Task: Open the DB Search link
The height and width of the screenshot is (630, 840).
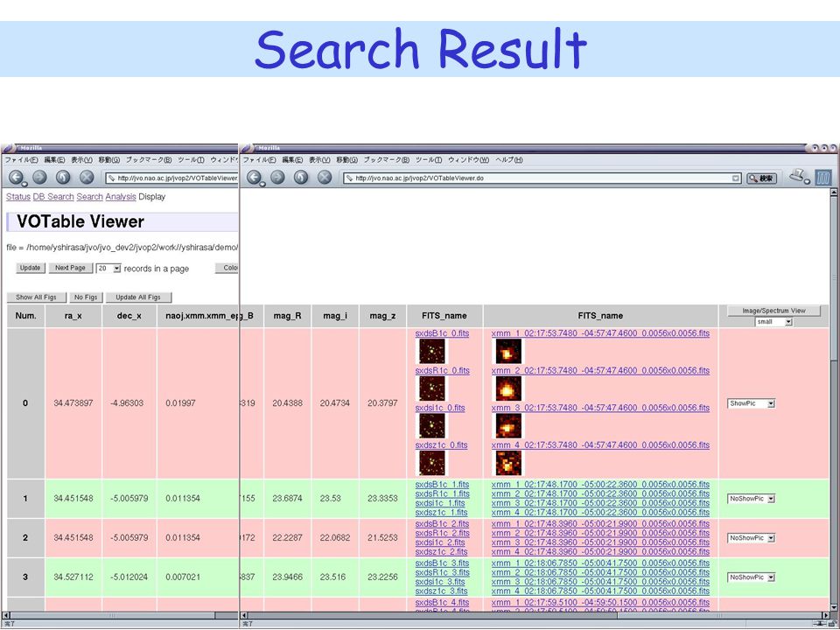Action: [x=53, y=197]
